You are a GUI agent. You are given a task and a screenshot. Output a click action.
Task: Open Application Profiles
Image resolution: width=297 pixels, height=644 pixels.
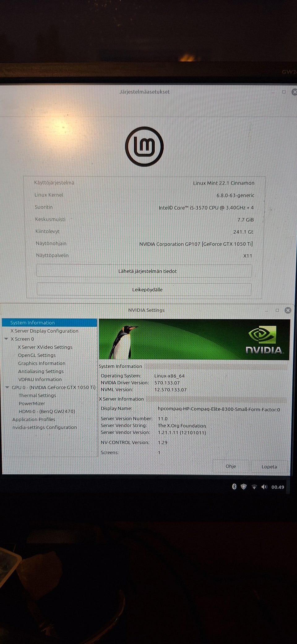34,419
